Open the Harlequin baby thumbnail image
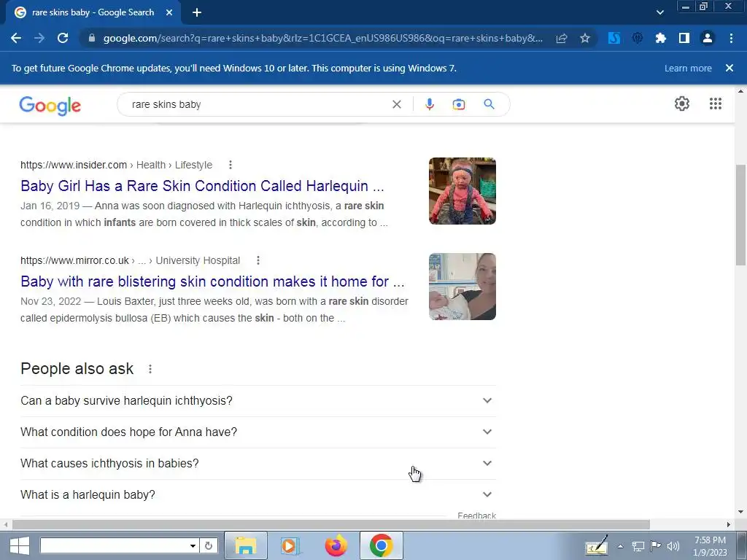747x560 pixels. click(462, 191)
